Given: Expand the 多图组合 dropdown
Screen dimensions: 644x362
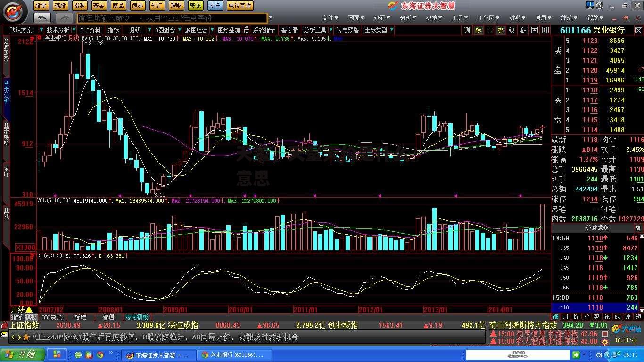Looking at the screenshot, I should click(x=211, y=30).
